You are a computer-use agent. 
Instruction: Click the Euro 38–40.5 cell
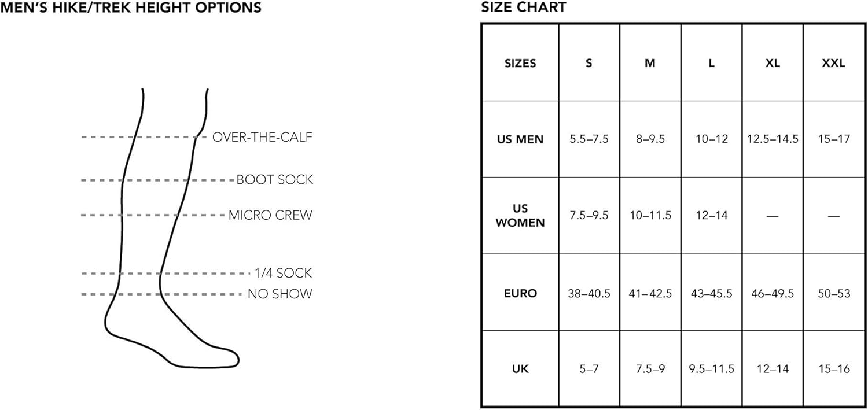589,293
